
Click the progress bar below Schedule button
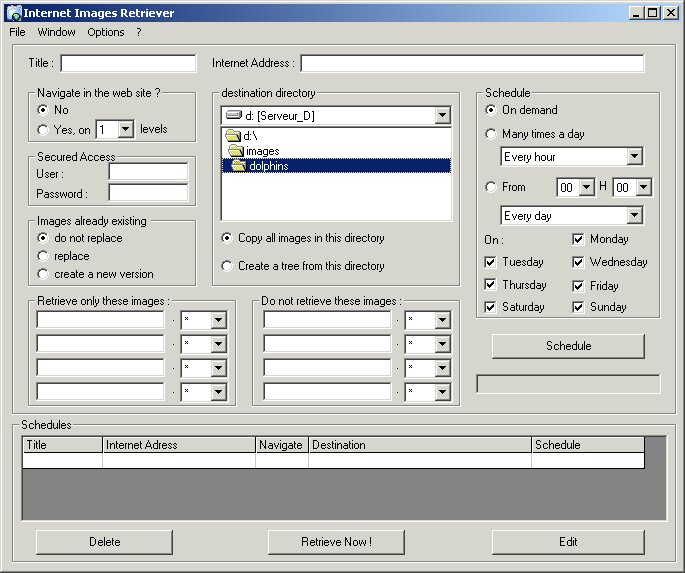pos(568,384)
